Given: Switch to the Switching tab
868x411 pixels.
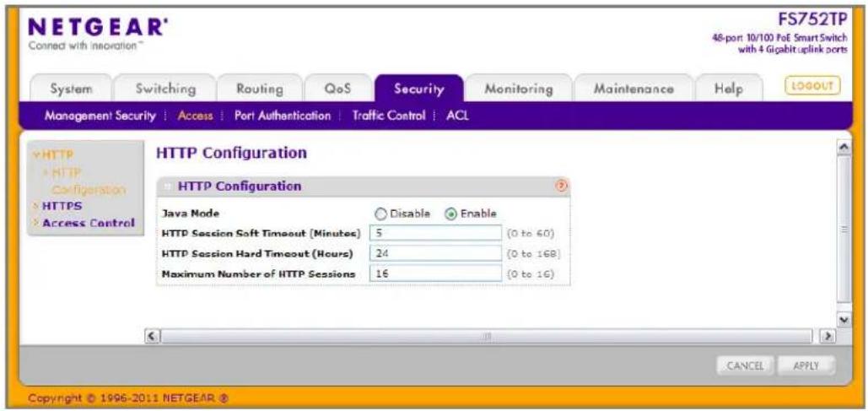Looking at the screenshot, I should (165, 89).
